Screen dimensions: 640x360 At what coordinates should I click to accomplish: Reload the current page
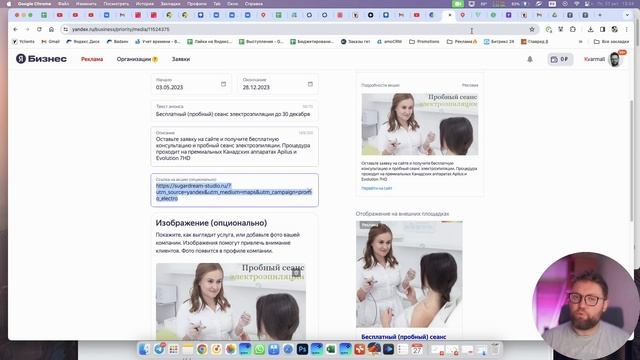39,29
